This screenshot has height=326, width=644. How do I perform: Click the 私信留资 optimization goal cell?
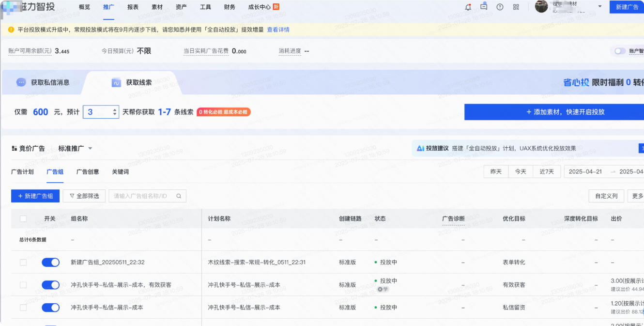click(x=514, y=308)
